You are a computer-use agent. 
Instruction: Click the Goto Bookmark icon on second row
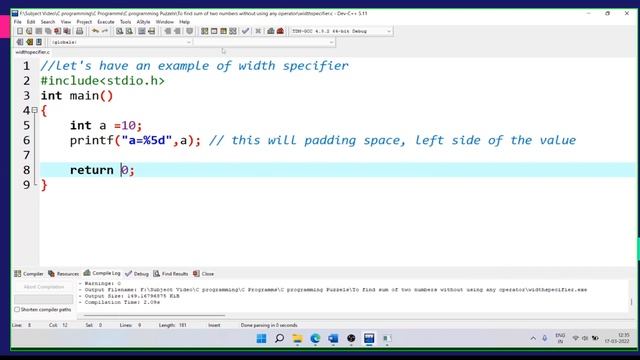pos(39,42)
